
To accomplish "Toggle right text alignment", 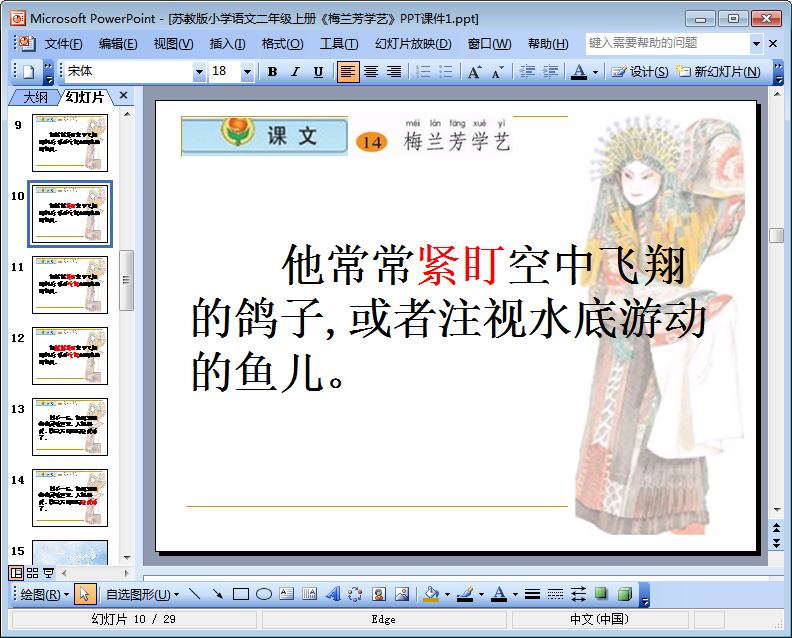I will [394, 72].
